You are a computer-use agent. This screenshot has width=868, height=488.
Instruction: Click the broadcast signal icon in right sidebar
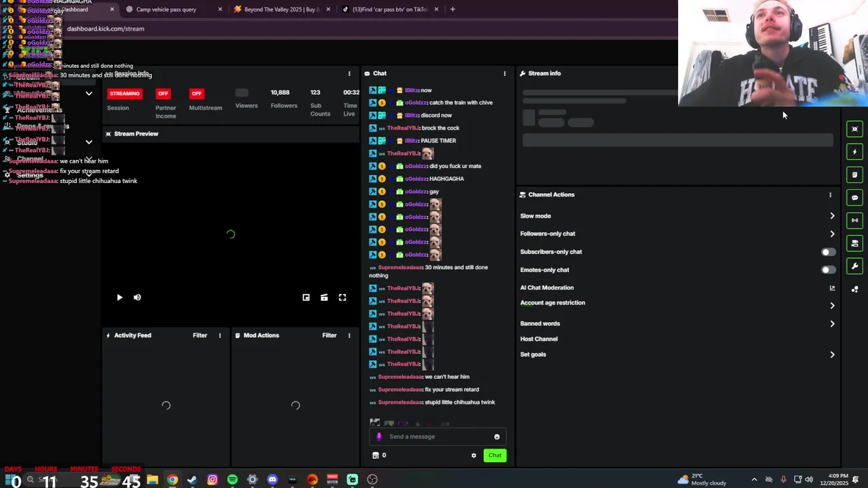pyautogui.click(x=854, y=220)
